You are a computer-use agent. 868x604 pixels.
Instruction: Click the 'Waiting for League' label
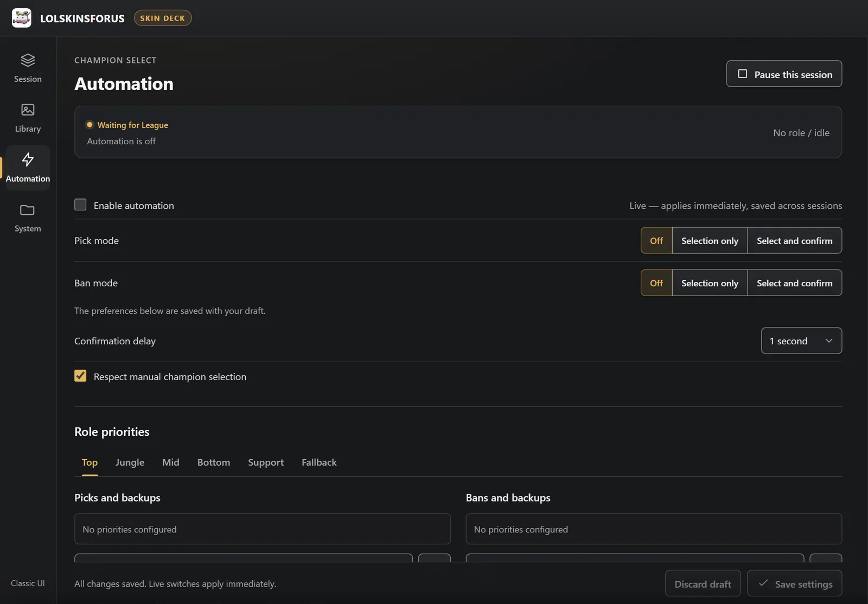pos(133,125)
